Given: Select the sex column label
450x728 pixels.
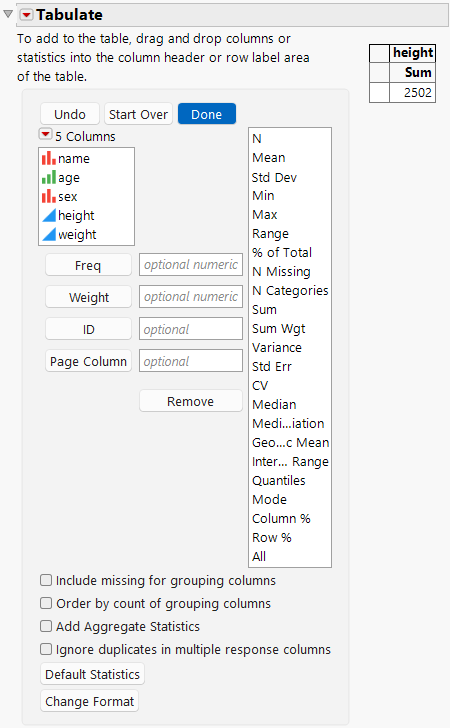Looking at the screenshot, I should (68, 197).
